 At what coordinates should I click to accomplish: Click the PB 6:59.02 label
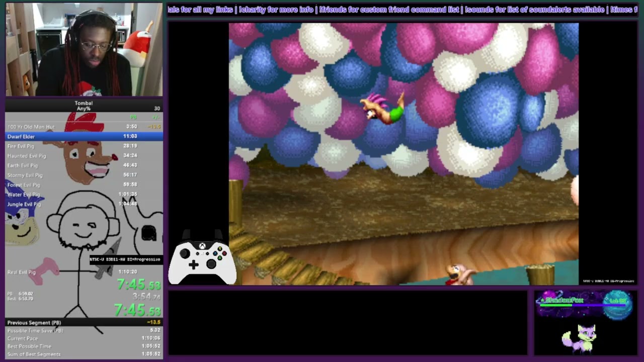click(20, 294)
